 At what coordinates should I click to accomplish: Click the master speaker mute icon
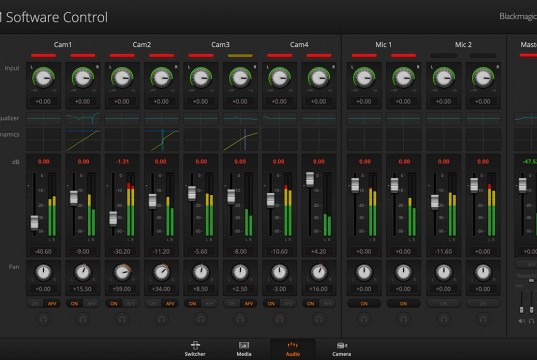tap(521, 321)
